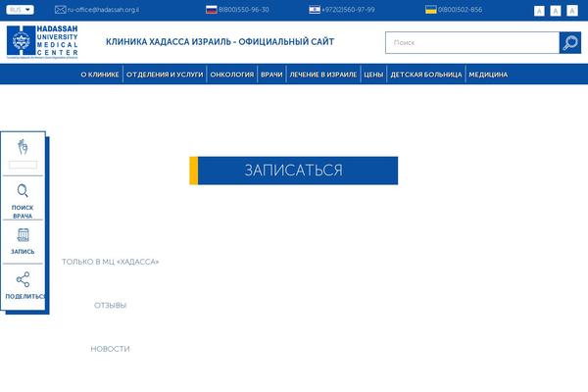Click the envelope email icon

click(x=60, y=10)
